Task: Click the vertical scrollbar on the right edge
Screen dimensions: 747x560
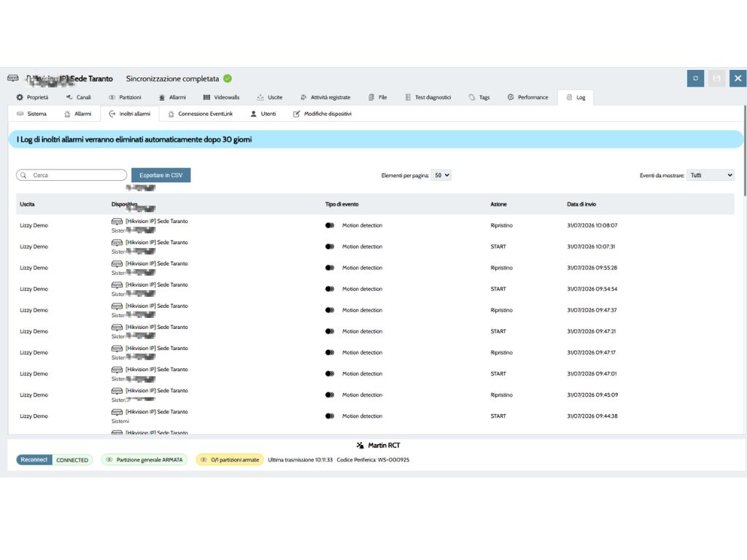Action: point(745,150)
